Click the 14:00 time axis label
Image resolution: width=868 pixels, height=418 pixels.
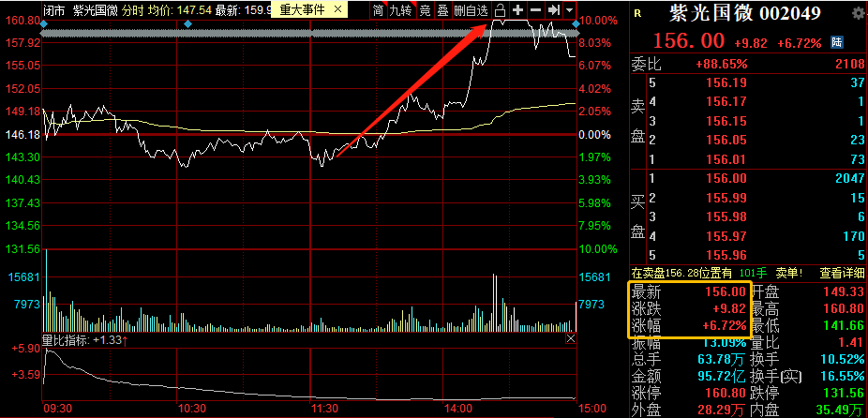click(458, 409)
